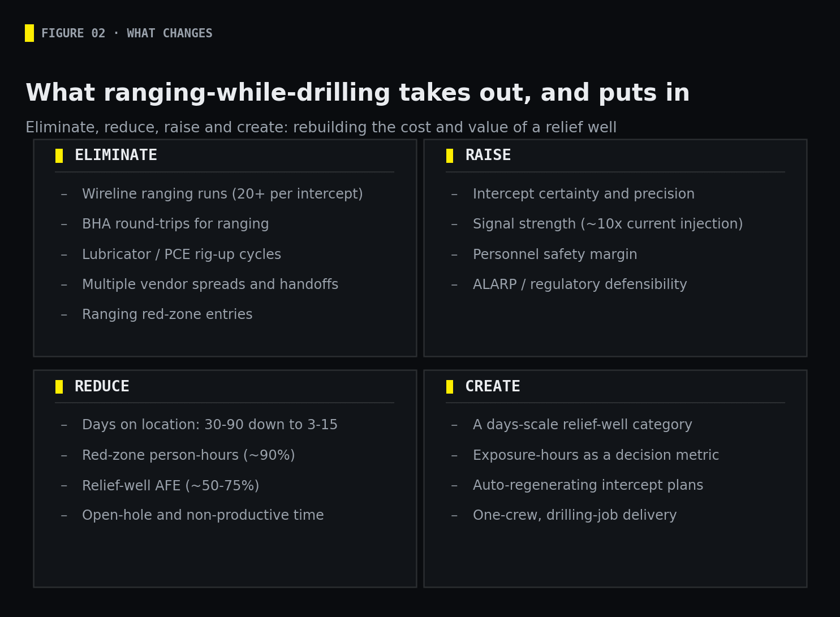The image size is (840, 617).
Task: Select the REDUCE heading
Action: click(102, 387)
